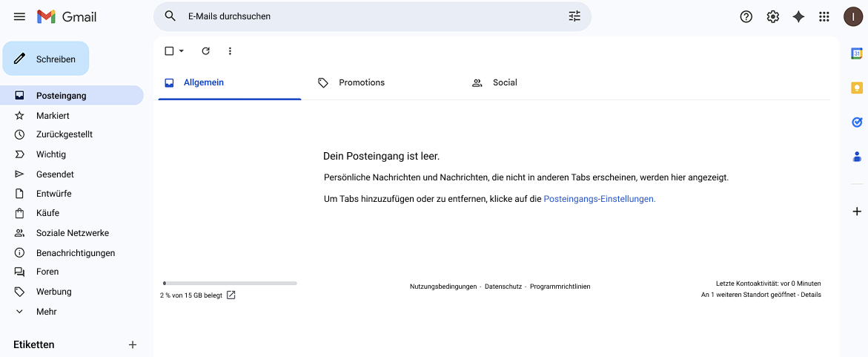868x357 pixels.
Task: Open the search filter options icon
Action: (x=574, y=16)
